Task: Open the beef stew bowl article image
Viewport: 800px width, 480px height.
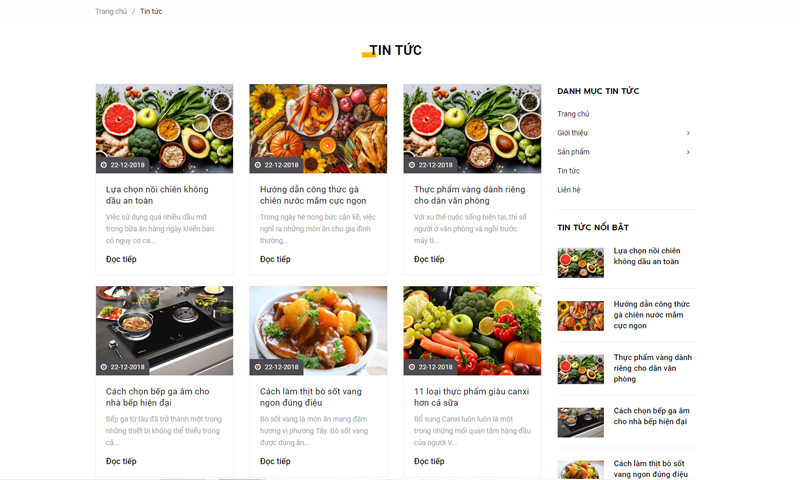Action: 318,331
